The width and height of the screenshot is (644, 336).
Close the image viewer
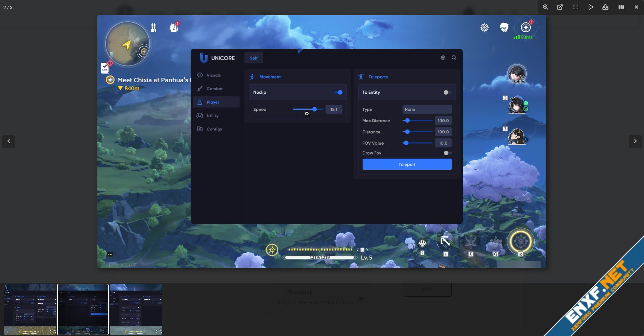636,7
